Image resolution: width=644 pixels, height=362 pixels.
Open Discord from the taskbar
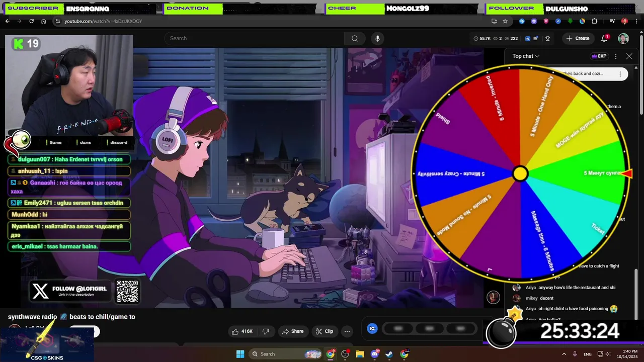pyautogui.click(x=374, y=354)
